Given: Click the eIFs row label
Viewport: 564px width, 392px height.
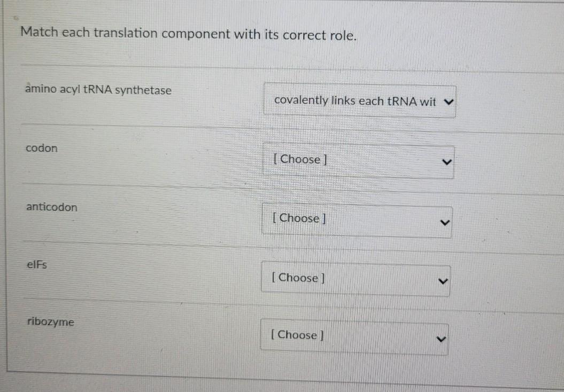Looking at the screenshot, I should point(37,264).
